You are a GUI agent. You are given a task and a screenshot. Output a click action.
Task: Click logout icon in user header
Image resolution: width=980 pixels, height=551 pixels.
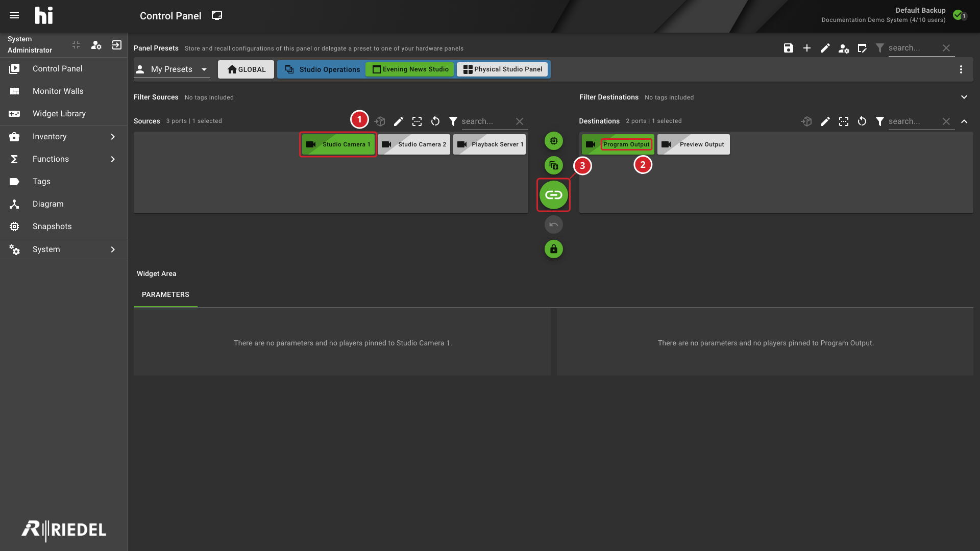117,45
